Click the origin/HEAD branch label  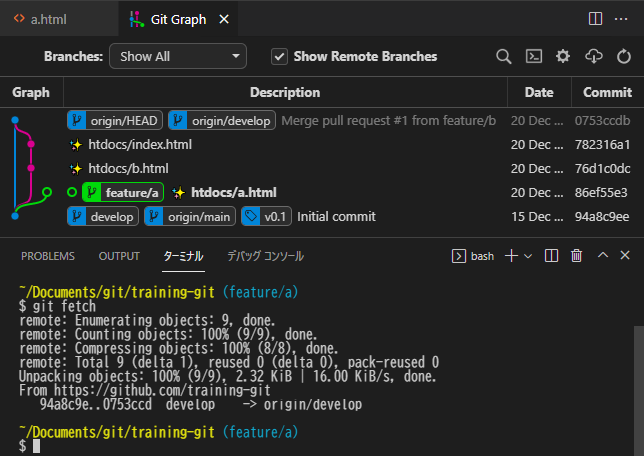115,120
